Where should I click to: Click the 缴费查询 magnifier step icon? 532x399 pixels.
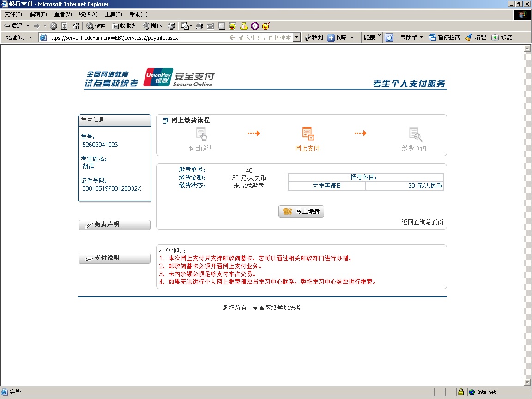pyautogui.click(x=415, y=134)
